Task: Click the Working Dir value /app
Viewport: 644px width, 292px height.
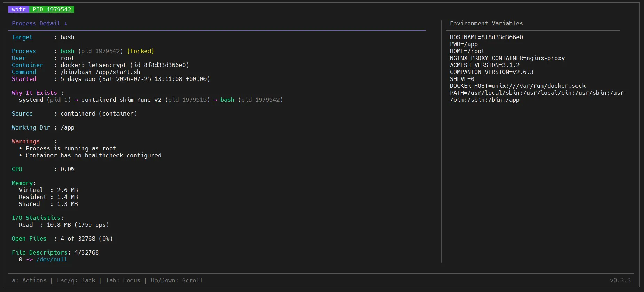Action: (67, 127)
